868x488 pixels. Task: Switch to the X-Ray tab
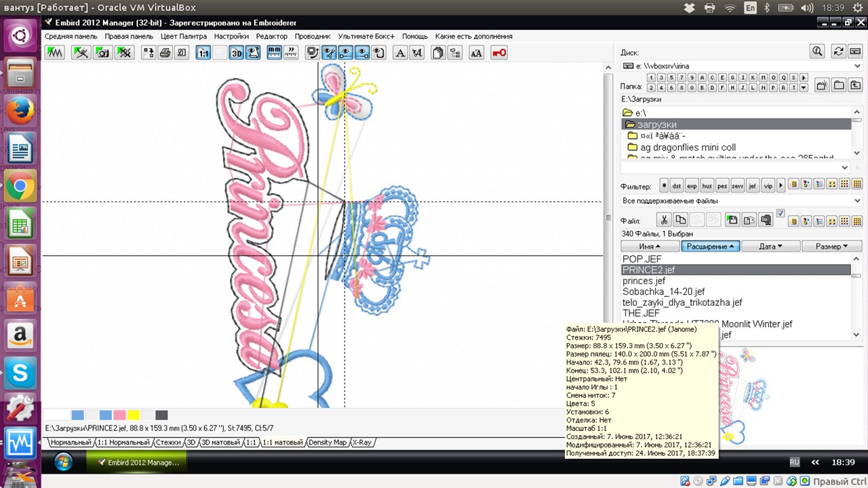[362, 443]
